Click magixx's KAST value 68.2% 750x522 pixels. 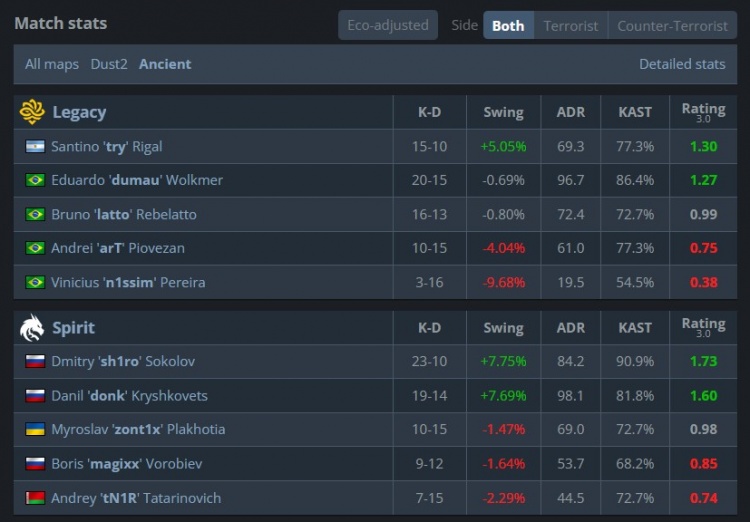point(635,464)
